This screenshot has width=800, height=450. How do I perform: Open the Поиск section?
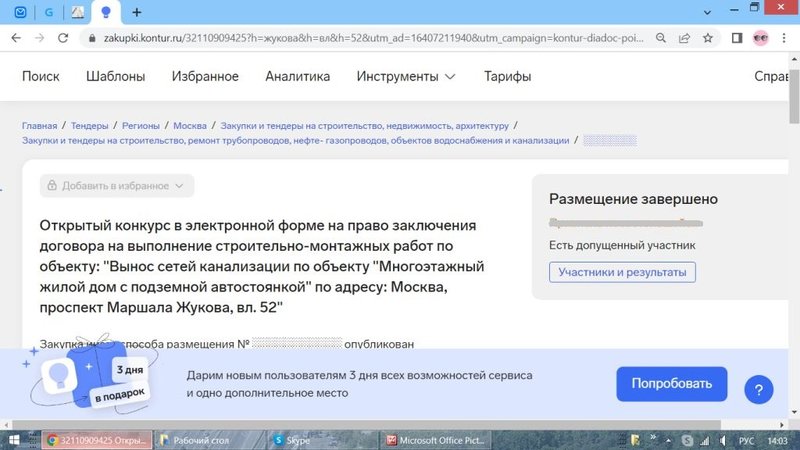pos(41,77)
